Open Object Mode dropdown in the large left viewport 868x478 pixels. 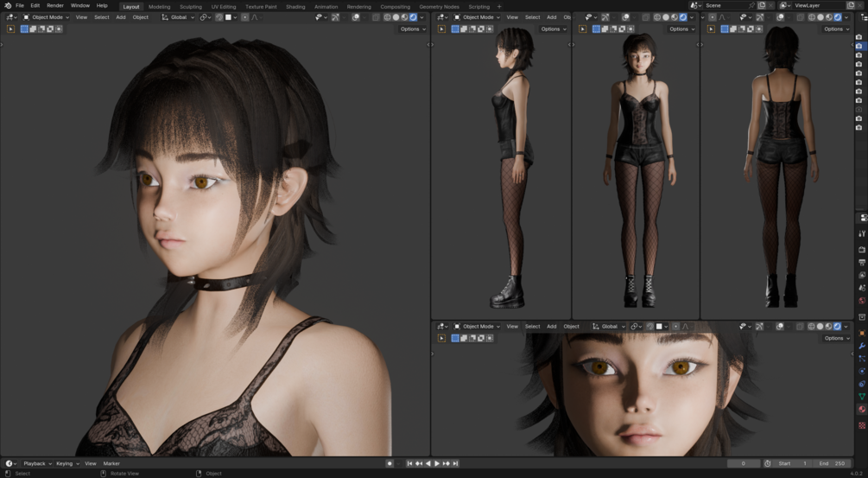point(46,17)
